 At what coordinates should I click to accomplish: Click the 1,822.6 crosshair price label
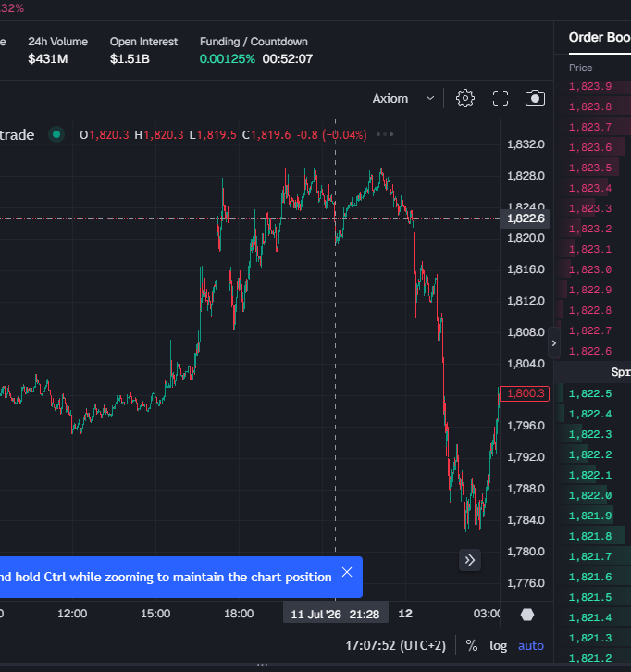pos(525,218)
